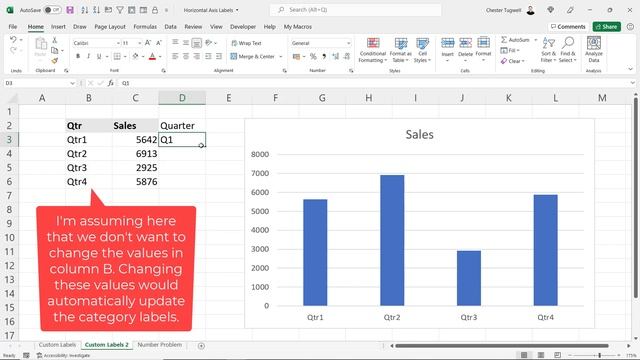Image resolution: width=640 pixels, height=360 pixels.
Task: Collapse the ribbon with the chevron
Action: coord(630,69)
